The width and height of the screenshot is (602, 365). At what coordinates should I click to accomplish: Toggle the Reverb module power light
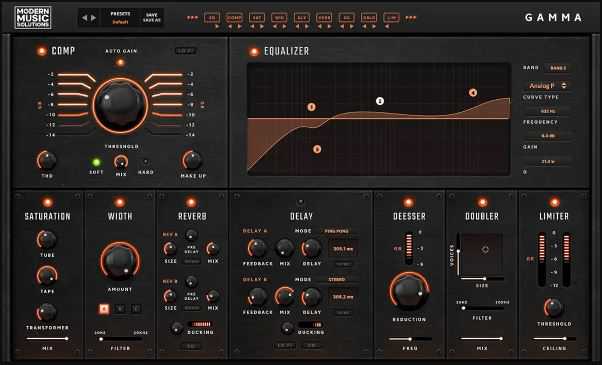pyautogui.click(x=191, y=202)
